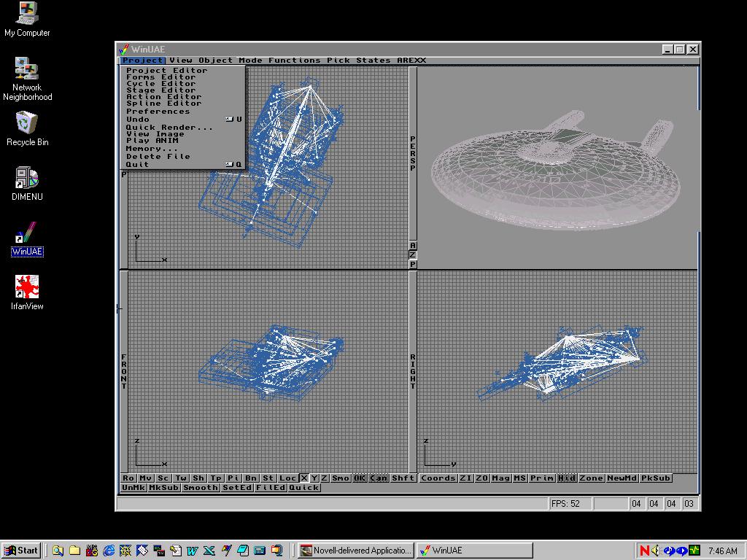Click the speaker volume tray icon
747x560 pixels.
[x=656, y=551]
